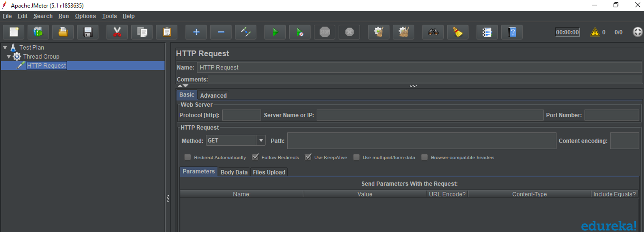Click Start no pauses icon

tap(300, 32)
